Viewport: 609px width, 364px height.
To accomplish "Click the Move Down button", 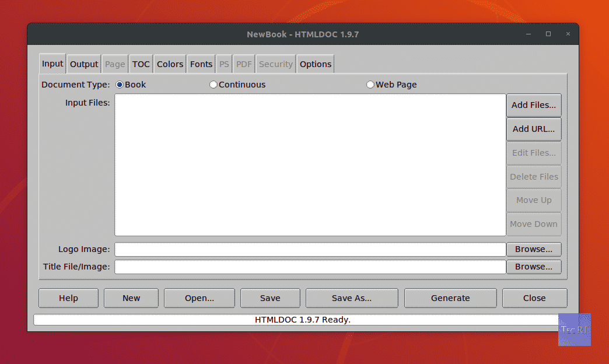I will (x=534, y=224).
